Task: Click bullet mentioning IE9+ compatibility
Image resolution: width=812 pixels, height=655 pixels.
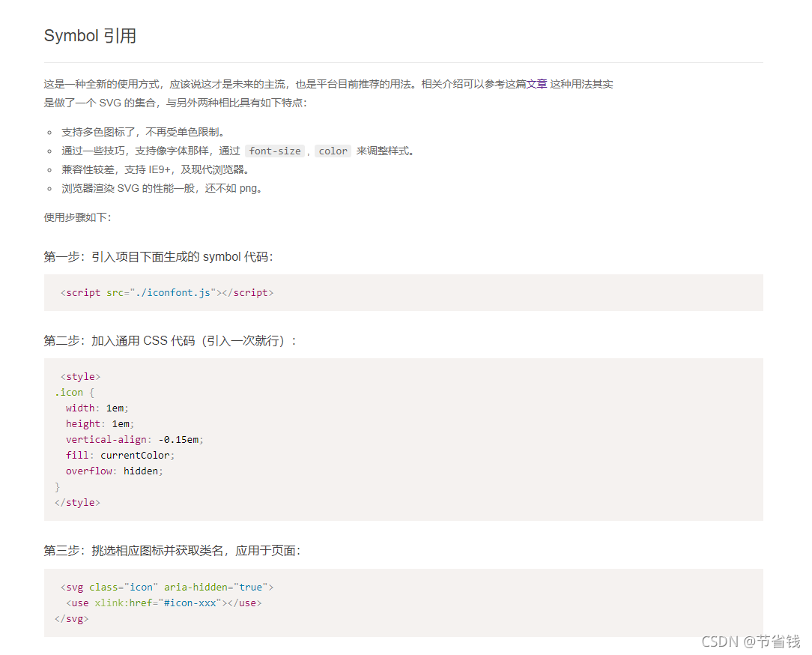Action: click(156, 169)
